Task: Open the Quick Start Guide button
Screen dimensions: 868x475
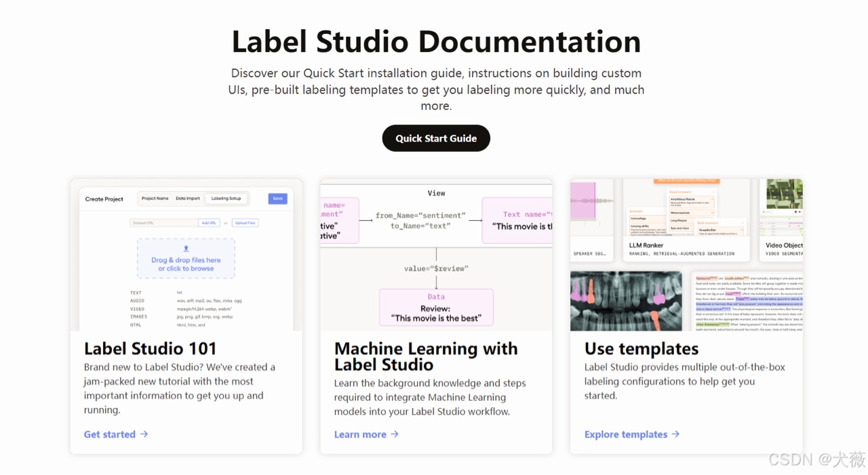Action: coord(436,138)
